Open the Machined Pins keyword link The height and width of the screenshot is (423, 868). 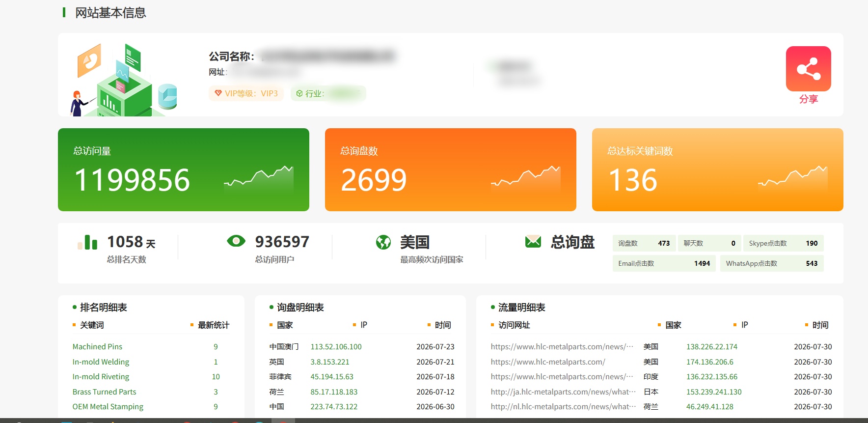[x=97, y=347]
